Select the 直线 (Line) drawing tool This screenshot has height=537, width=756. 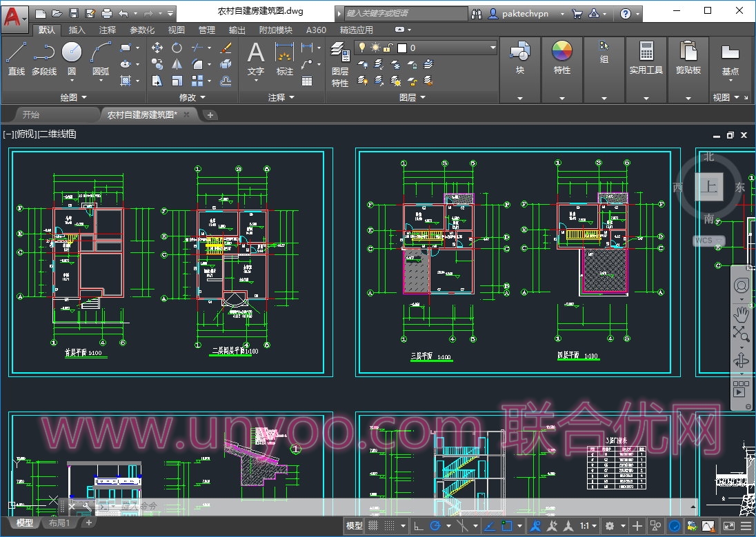click(x=17, y=58)
